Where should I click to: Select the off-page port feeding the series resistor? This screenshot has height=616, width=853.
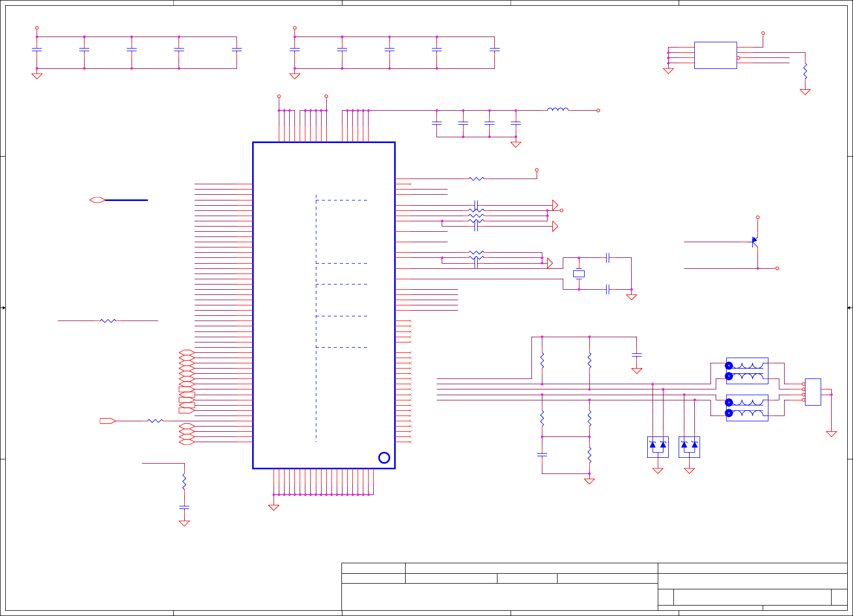pyautogui.click(x=108, y=421)
